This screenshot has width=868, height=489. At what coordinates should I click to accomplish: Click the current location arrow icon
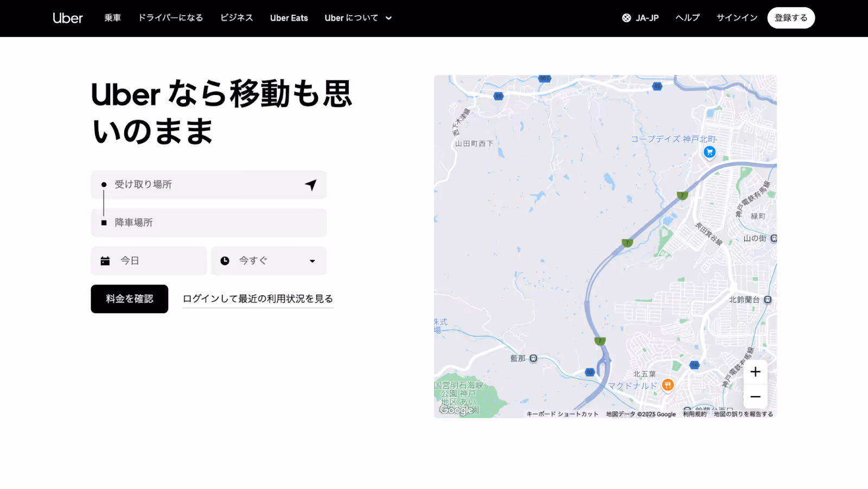click(x=311, y=185)
